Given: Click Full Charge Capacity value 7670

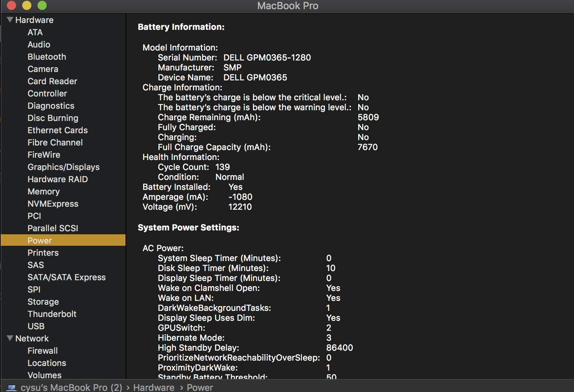Looking at the screenshot, I should [367, 147].
